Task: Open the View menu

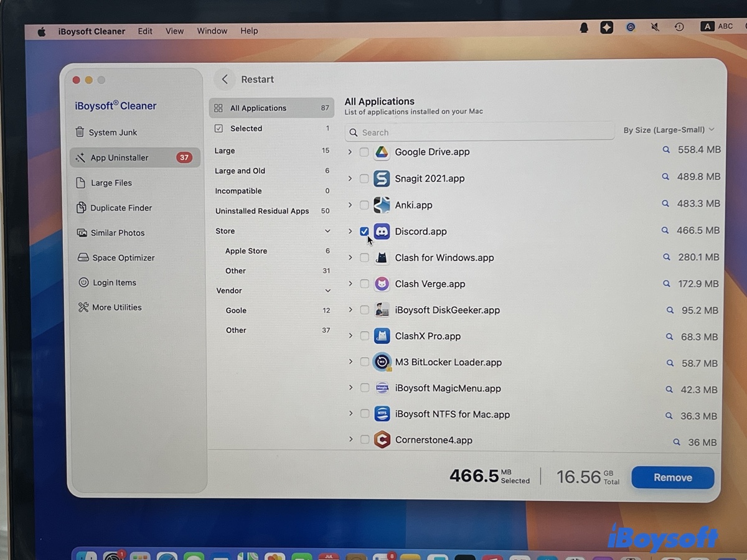Action: click(174, 31)
